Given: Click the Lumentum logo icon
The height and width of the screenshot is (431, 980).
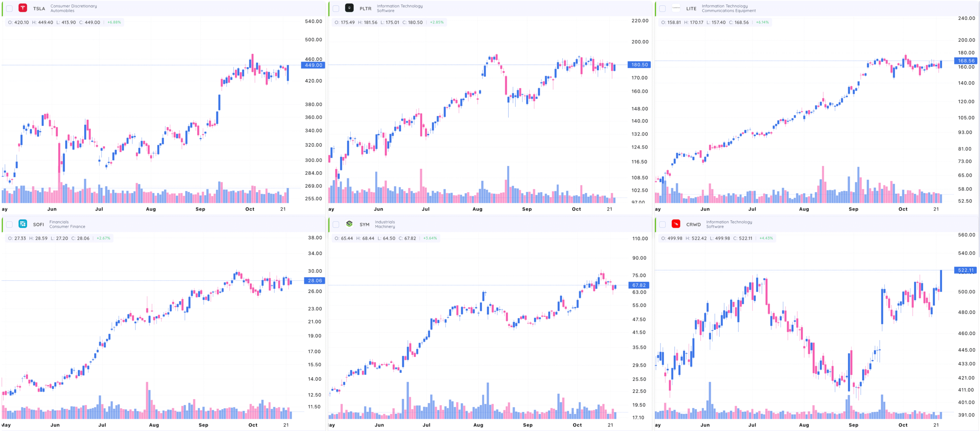Looking at the screenshot, I should click(676, 8).
